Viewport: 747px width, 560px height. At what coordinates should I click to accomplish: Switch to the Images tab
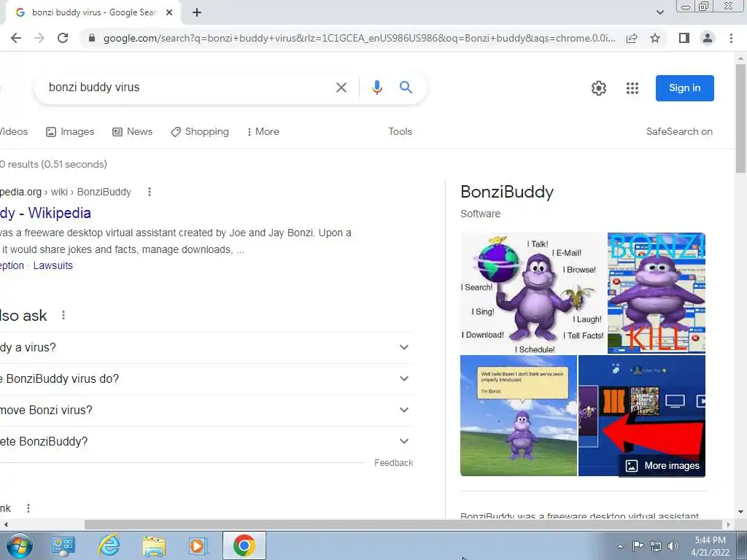70,131
